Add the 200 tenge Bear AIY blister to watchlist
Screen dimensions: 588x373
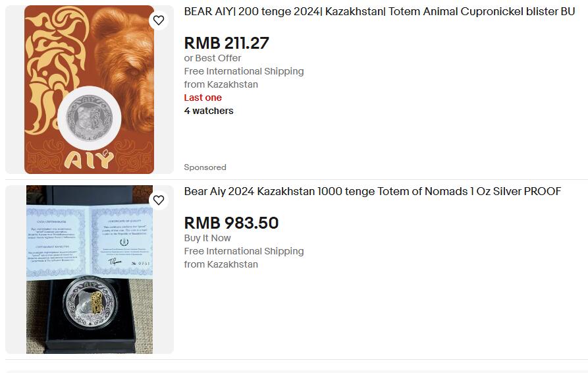pos(159,20)
